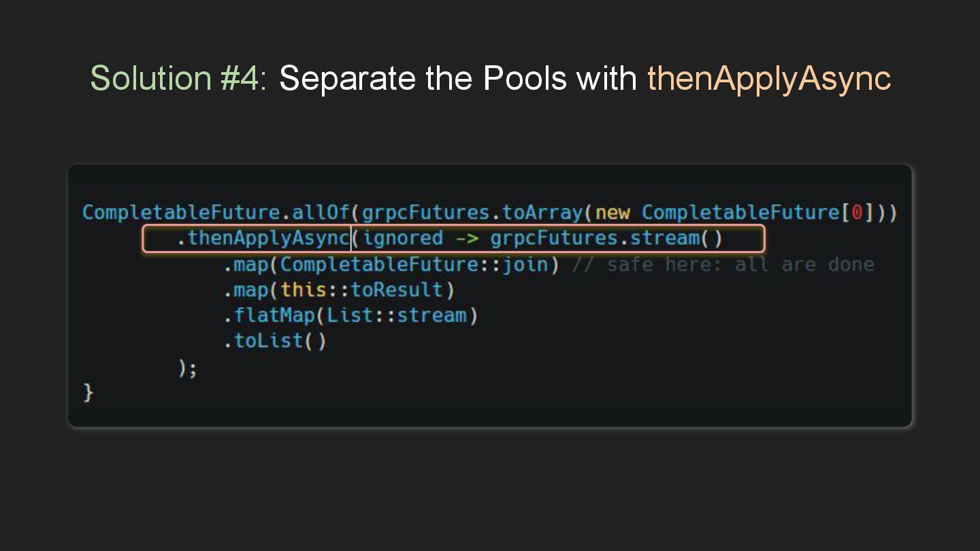Click 'CompletableFuture.allOf' in the first code line
The image size is (980, 551).
pos(216,212)
